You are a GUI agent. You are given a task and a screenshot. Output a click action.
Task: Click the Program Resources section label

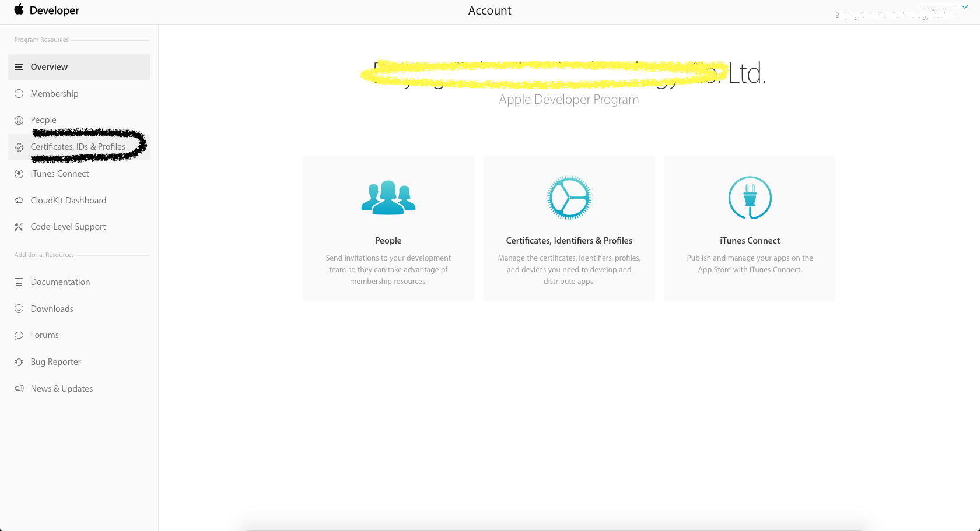pos(41,40)
